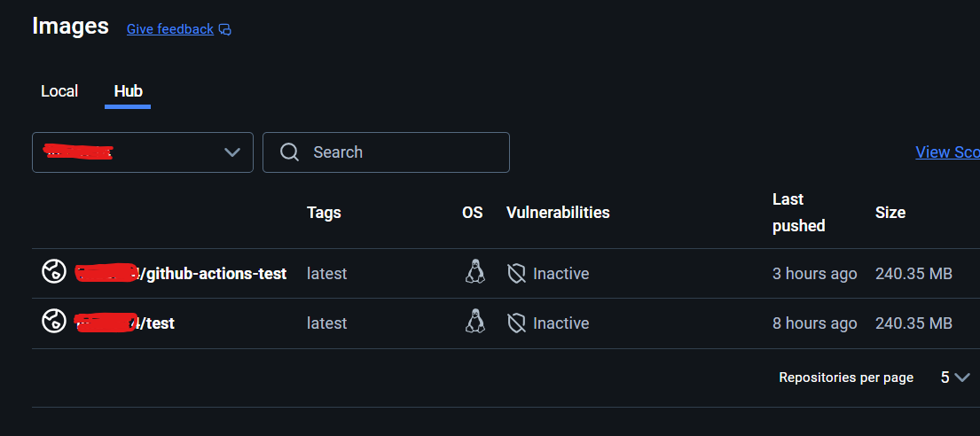Screen dimensions: 980x436
Task: Open the /test repository
Action: pyautogui.click(x=124, y=323)
